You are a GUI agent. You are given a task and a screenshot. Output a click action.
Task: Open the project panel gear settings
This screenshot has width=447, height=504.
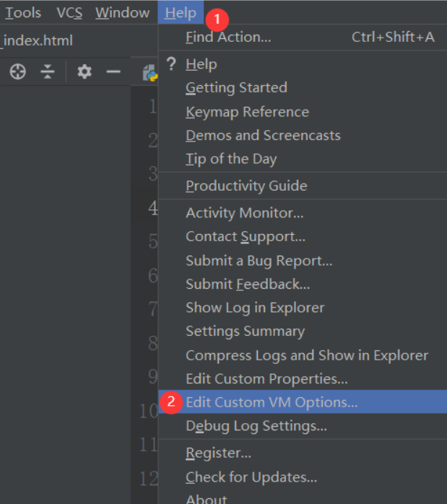(84, 71)
